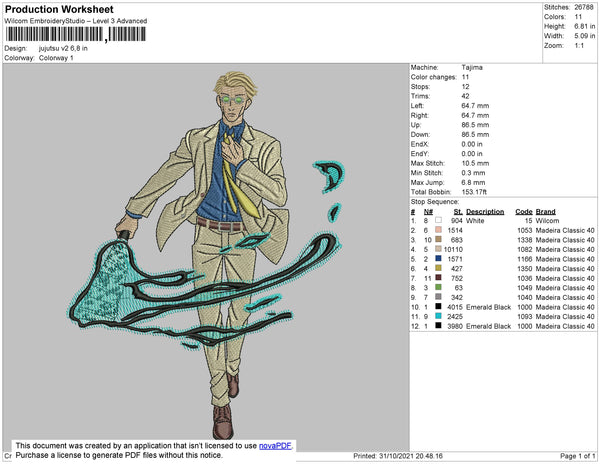Click the Wilcom brand in row 1
The width and height of the screenshot is (600, 464).
click(547, 221)
